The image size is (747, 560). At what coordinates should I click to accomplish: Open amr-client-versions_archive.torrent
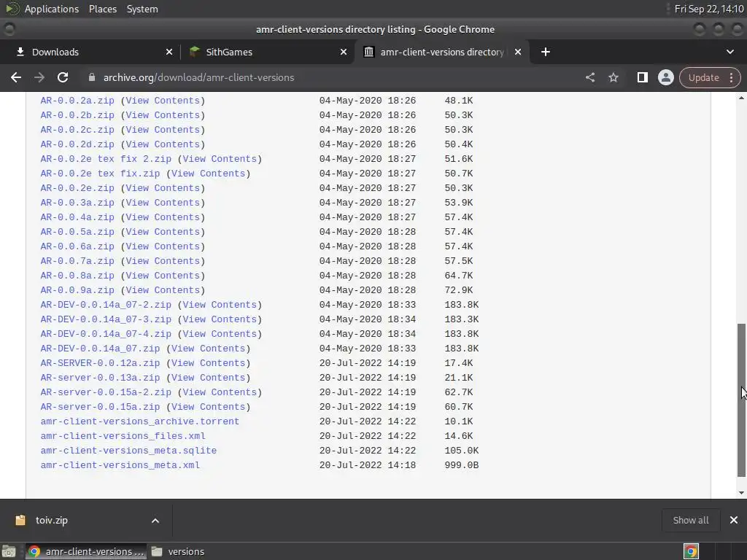click(139, 421)
